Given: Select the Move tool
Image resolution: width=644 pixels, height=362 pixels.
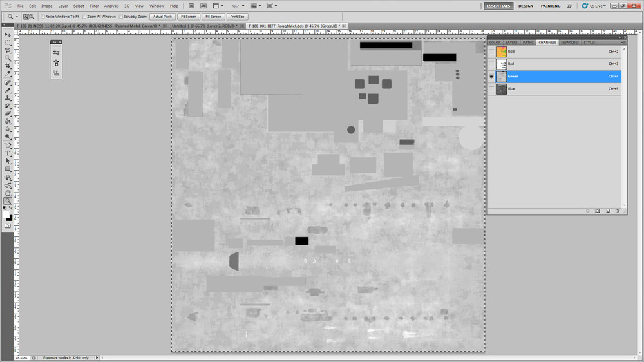Looking at the screenshot, I should pos(8,35).
